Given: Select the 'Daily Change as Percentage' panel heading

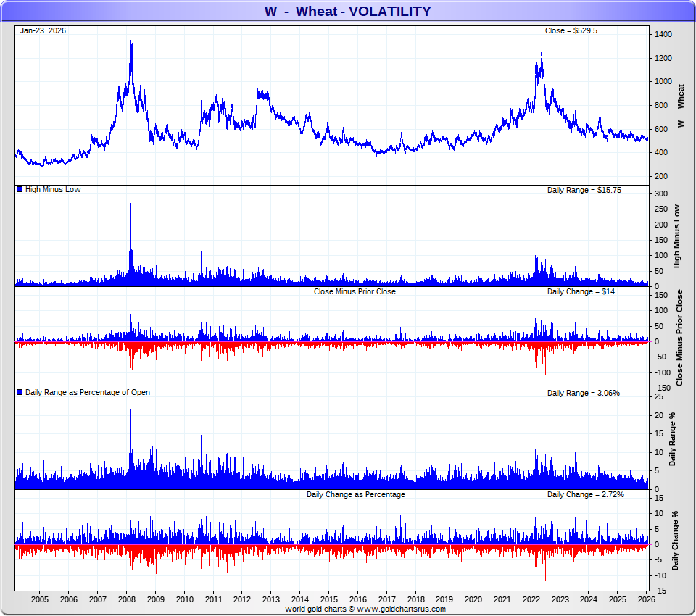Looking at the screenshot, I should [355, 494].
